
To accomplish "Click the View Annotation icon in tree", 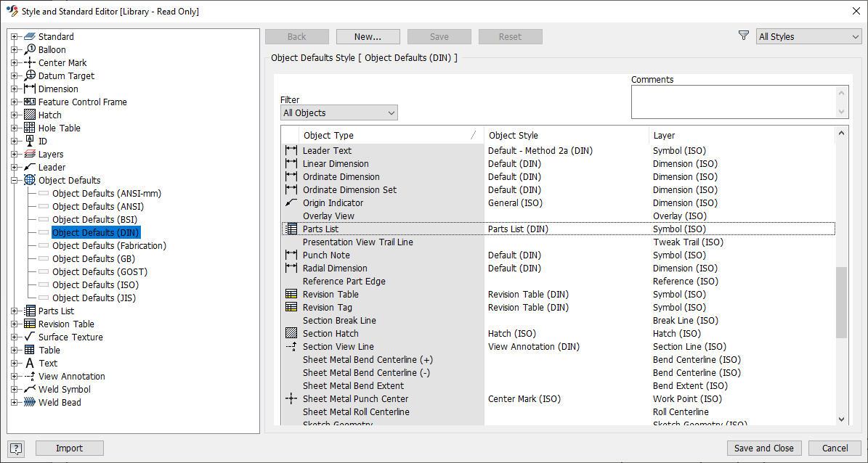I will (30, 376).
